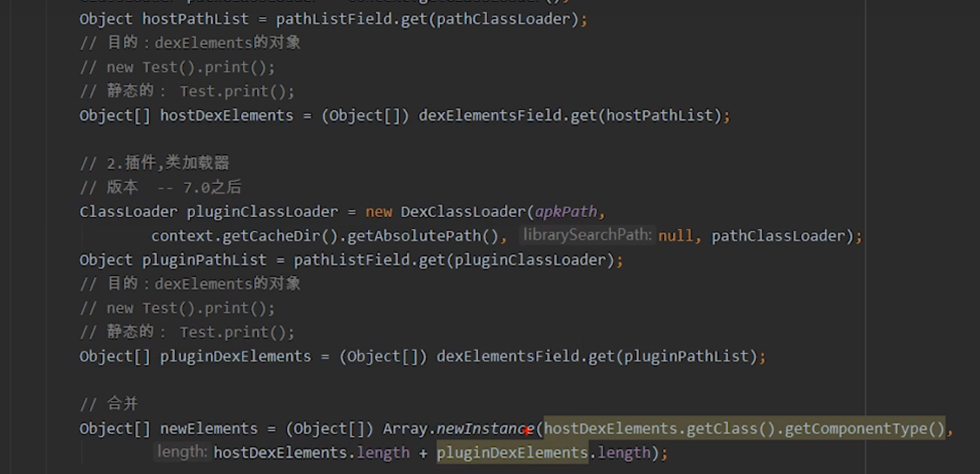This screenshot has height=474, width=980.
Task: Click pathListField.get(pluginClassLoader) call
Action: click(454, 260)
